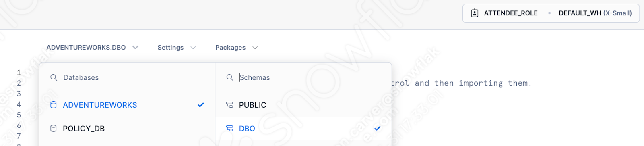This screenshot has height=146, width=644.
Task: Click the PUBLIC schema icon
Action: 229,105
